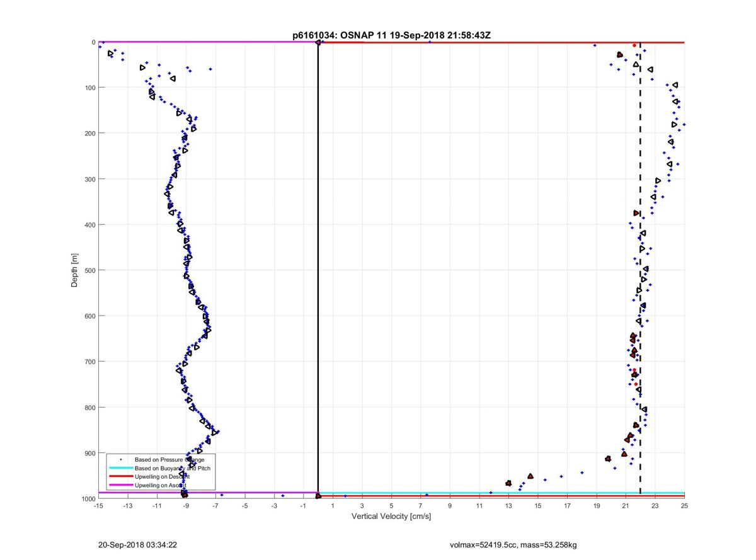
Task: Click y-axis tick label 1000
Action: (89, 498)
